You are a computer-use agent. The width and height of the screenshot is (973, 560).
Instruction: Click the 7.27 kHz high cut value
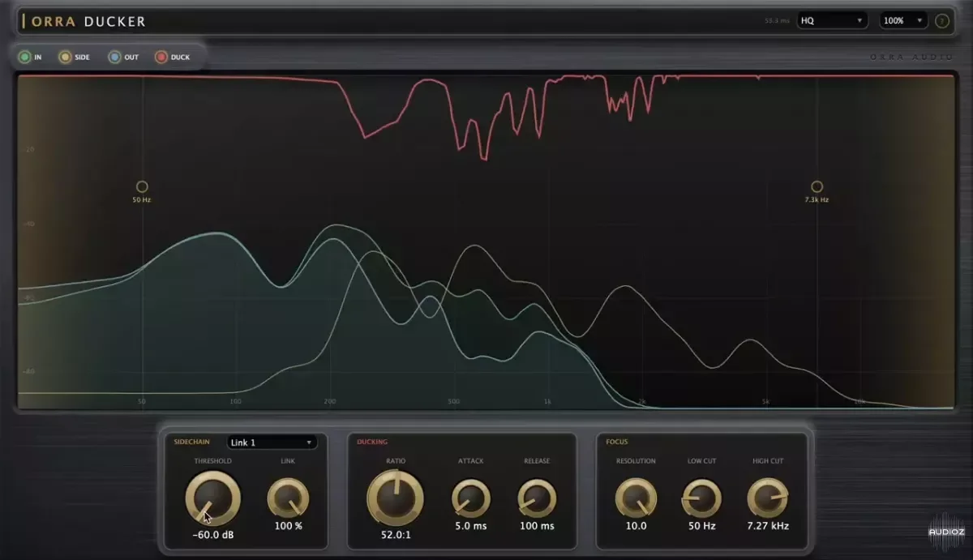(x=767, y=526)
